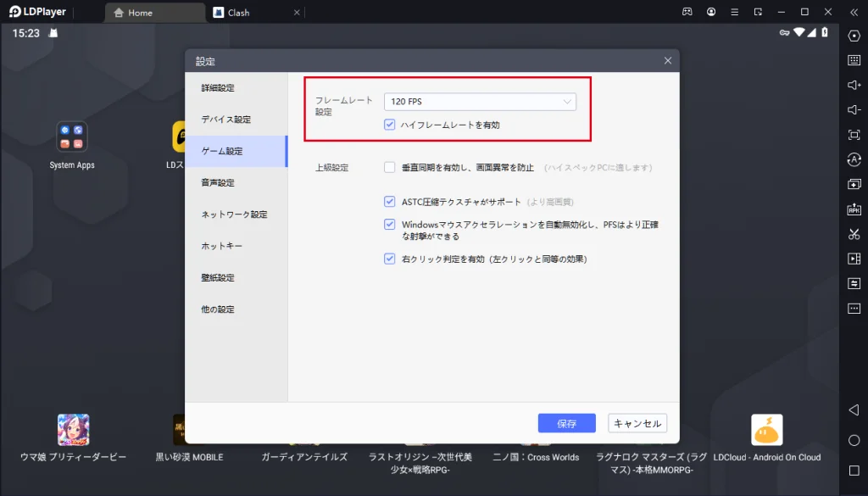Viewport: 868px width, 496px height.
Task: Open the user account icon in title bar
Action: pyautogui.click(x=711, y=12)
